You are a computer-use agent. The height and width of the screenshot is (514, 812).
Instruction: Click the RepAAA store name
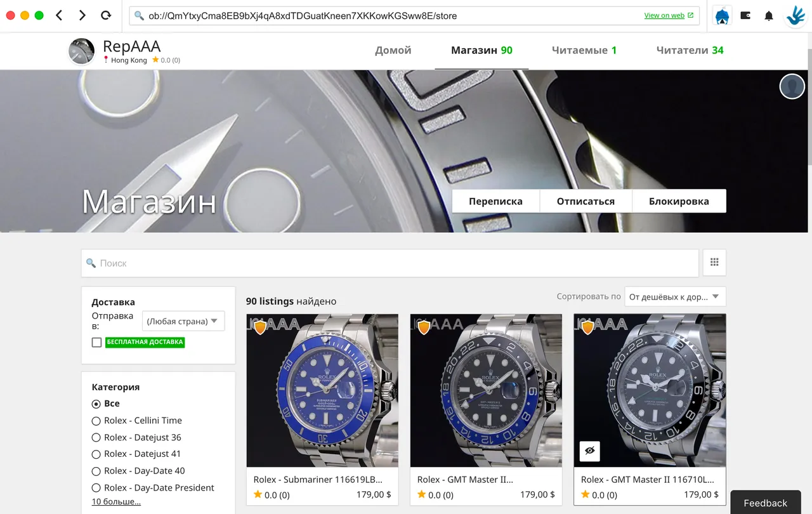pos(131,46)
